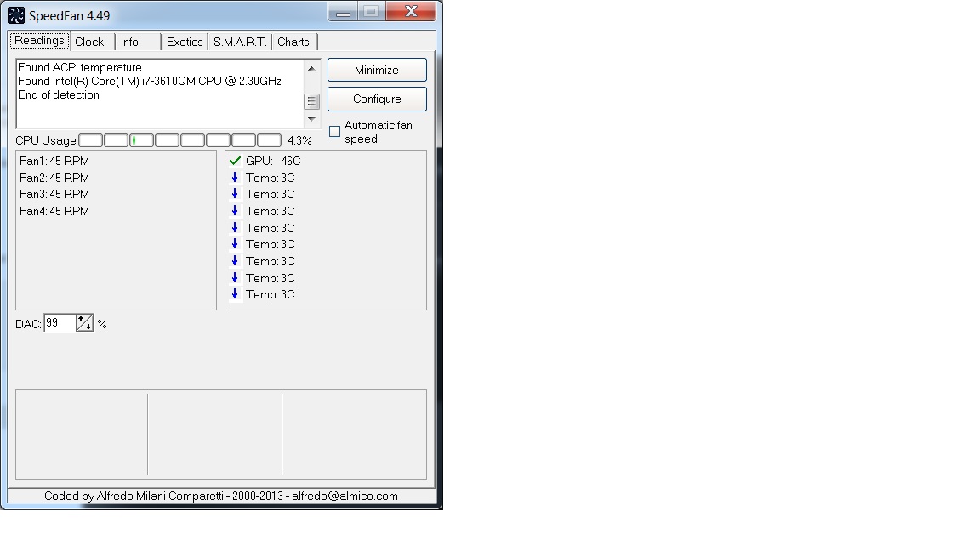
Task: Open the S.M.A.R.T. tab
Action: click(240, 42)
